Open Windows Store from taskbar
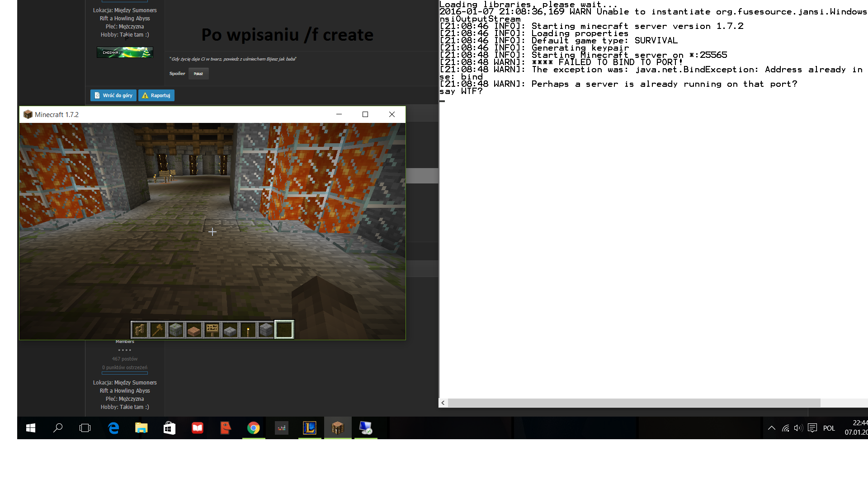The image size is (868, 488). click(x=170, y=428)
